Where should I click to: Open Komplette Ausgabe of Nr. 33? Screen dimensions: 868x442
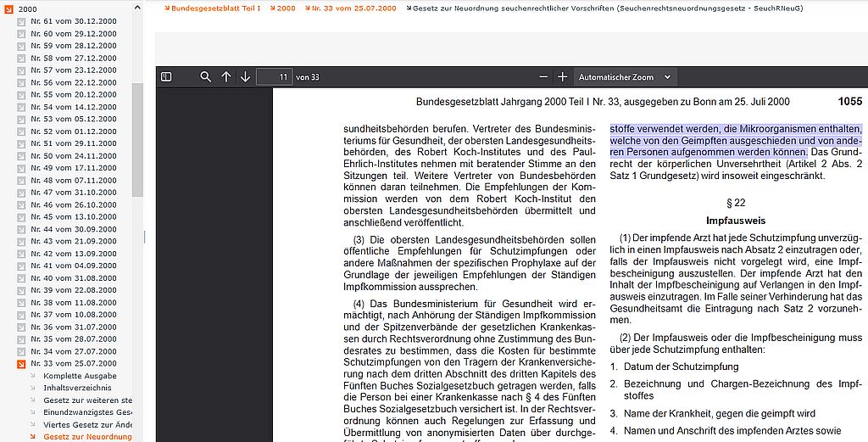tap(80, 376)
